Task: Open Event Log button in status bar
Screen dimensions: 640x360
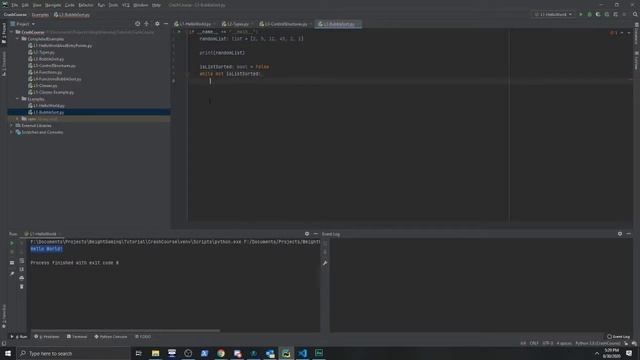Action: pos(618,337)
